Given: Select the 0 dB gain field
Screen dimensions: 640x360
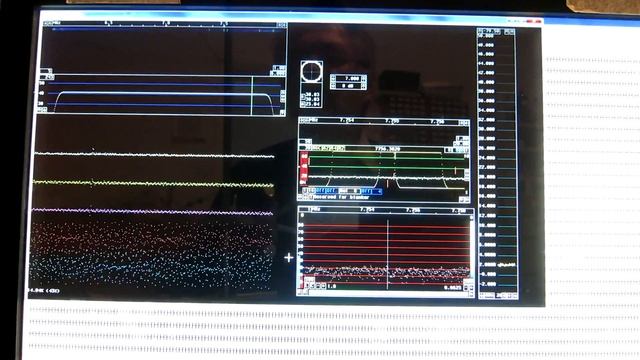Looking at the screenshot, I should (349, 86).
